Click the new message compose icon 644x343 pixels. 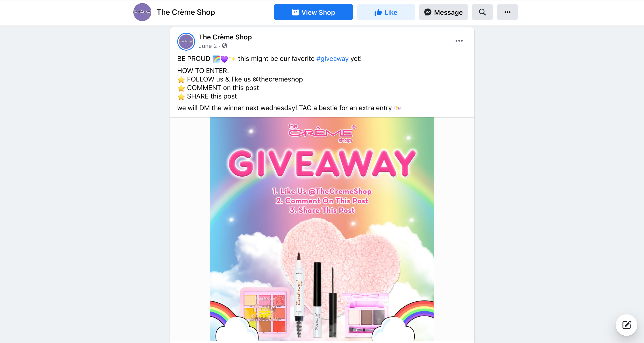(x=626, y=325)
